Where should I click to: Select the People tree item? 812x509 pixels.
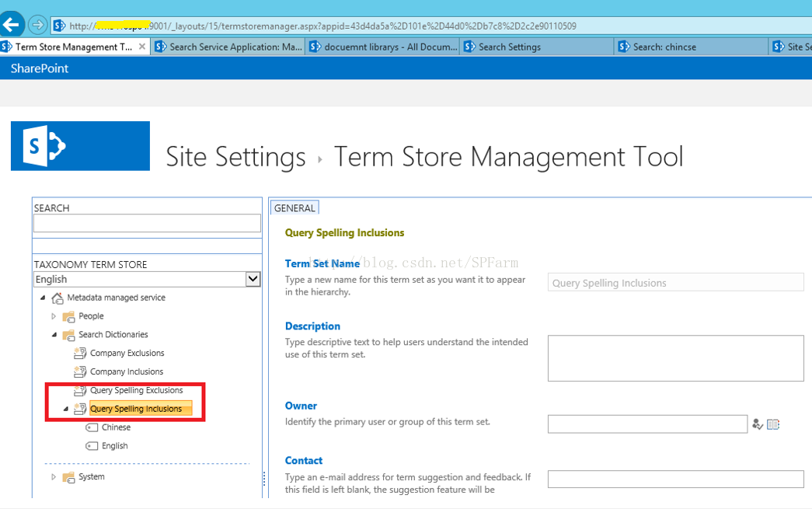(x=91, y=316)
